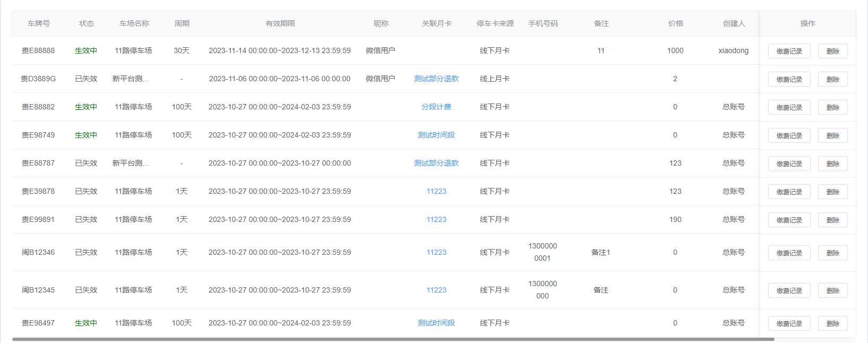Viewport: 868px width, 343px height.
Task: Open 缴费记录 for plate 贵E39878
Action: [789, 192]
